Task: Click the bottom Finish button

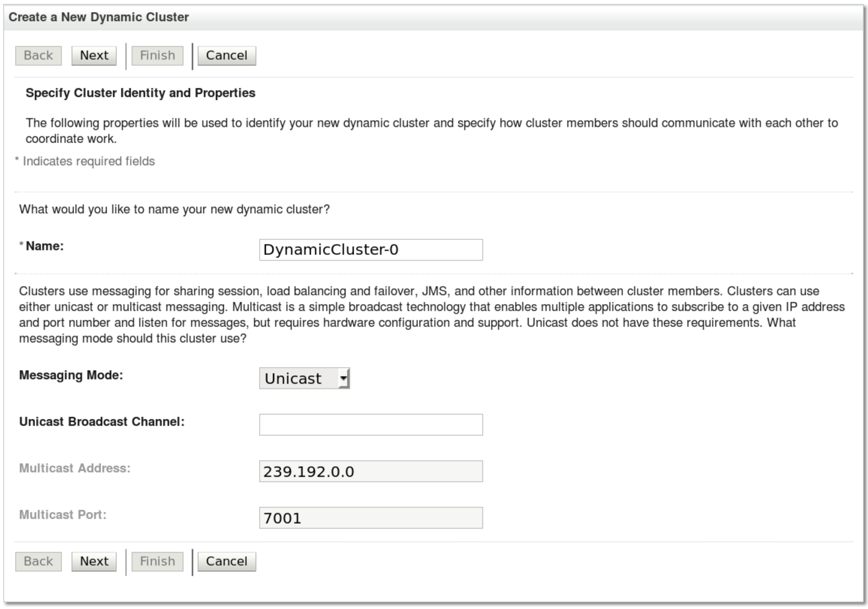Action: tap(157, 561)
